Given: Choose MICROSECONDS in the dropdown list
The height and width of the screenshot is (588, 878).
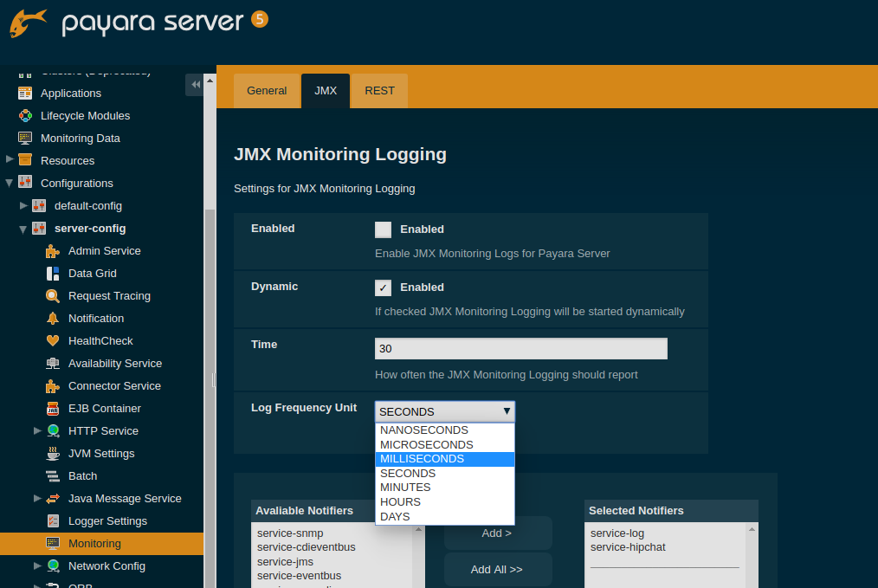Looking at the screenshot, I should coord(444,444).
